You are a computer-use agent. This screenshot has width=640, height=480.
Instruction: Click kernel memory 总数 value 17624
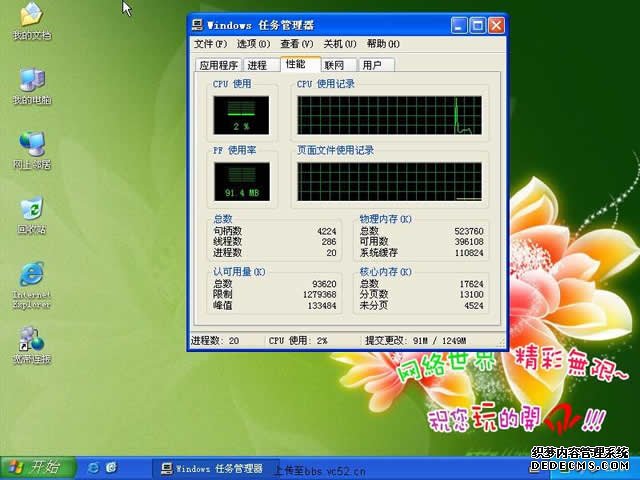tap(471, 284)
